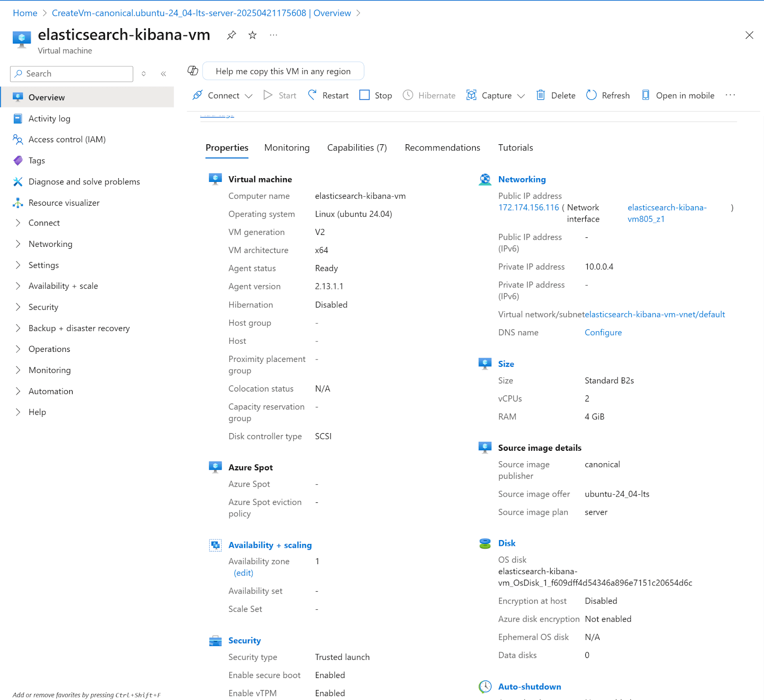This screenshot has height=700, width=764.
Task: Restart the virtual machine from the toolbar
Action: point(328,95)
